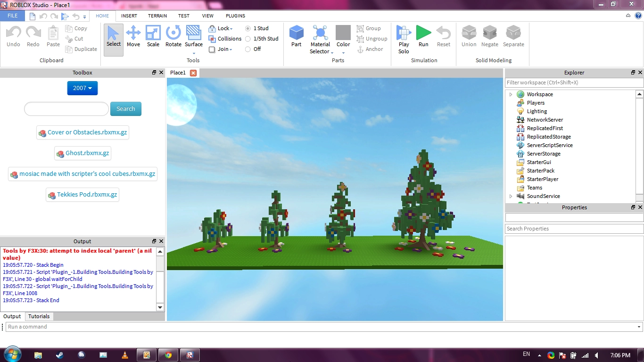Screen dimensions: 644x362
Task: Switch to the TEST ribbon tab
Action: pos(184,16)
